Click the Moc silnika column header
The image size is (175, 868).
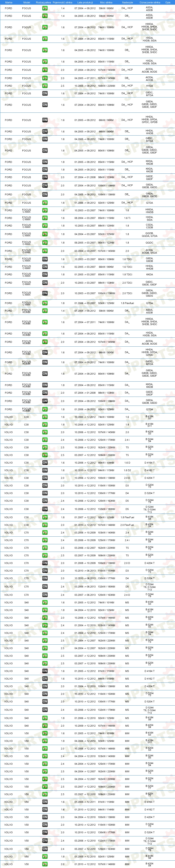pyautogui.click(x=106, y=2)
